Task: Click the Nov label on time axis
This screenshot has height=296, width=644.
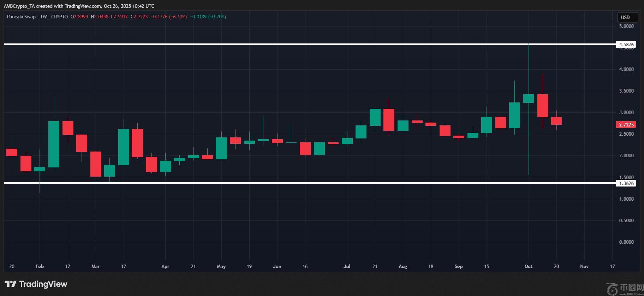Action: pyautogui.click(x=584, y=266)
